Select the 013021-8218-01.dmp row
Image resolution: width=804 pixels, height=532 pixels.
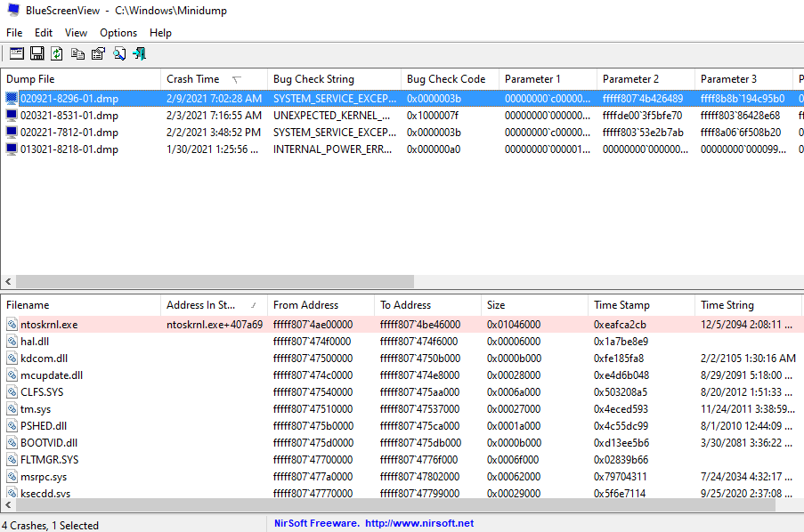(402, 149)
